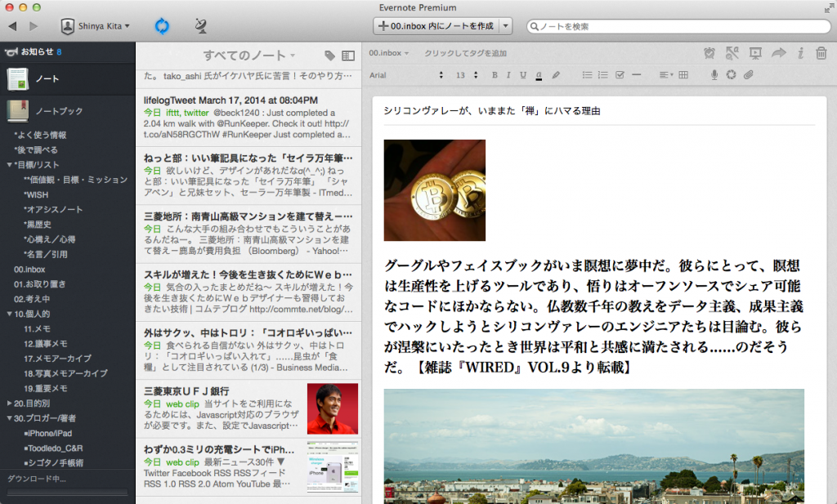This screenshot has height=504, width=837.
Task: Start presentation mode for the note
Action: 755,53
